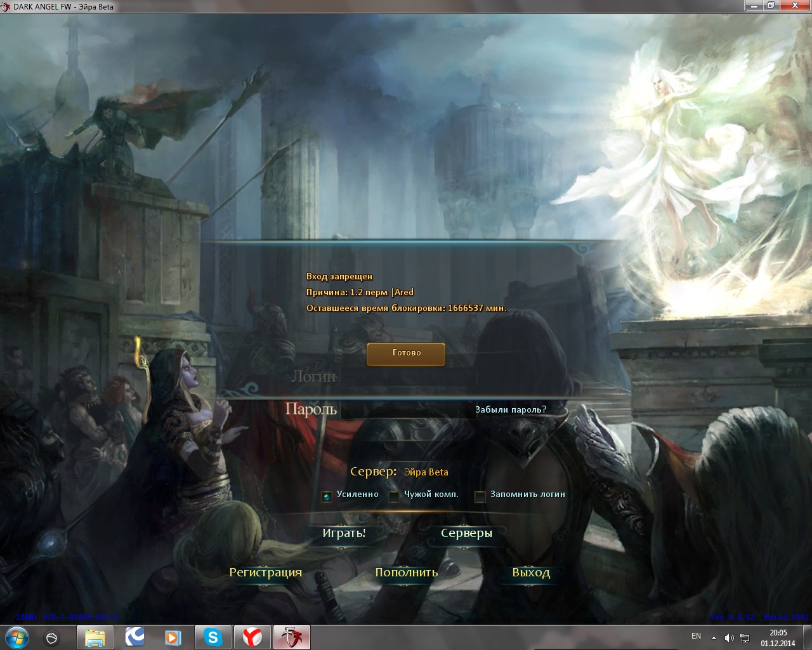Click the Причина: 1.2 перм |Ared text
812x650 pixels.
click(x=360, y=293)
